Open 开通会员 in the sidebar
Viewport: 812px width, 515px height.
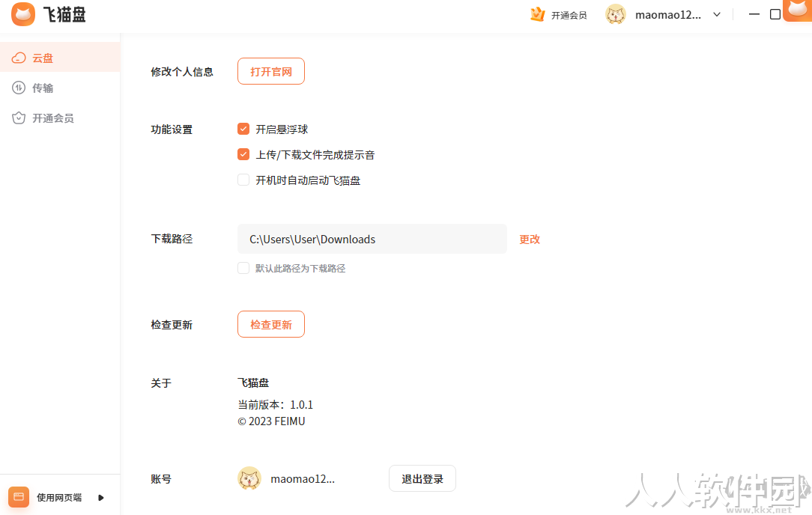(x=60, y=118)
